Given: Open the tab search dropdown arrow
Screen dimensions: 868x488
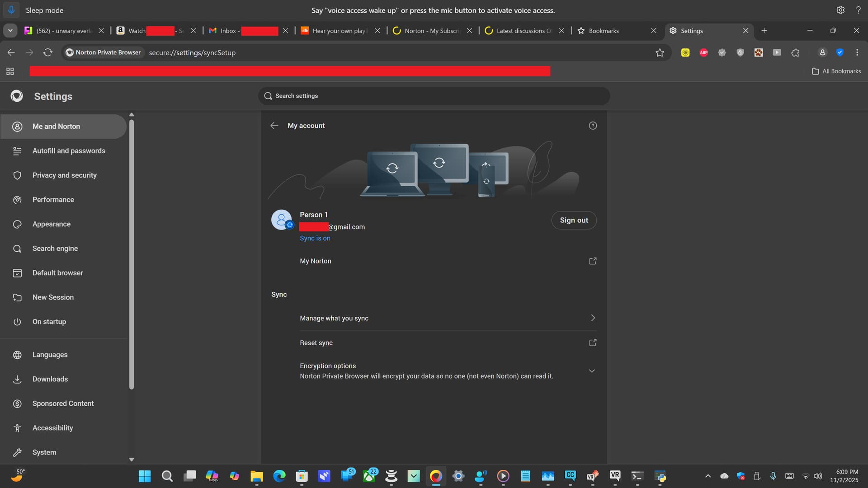Looking at the screenshot, I should click(x=10, y=31).
